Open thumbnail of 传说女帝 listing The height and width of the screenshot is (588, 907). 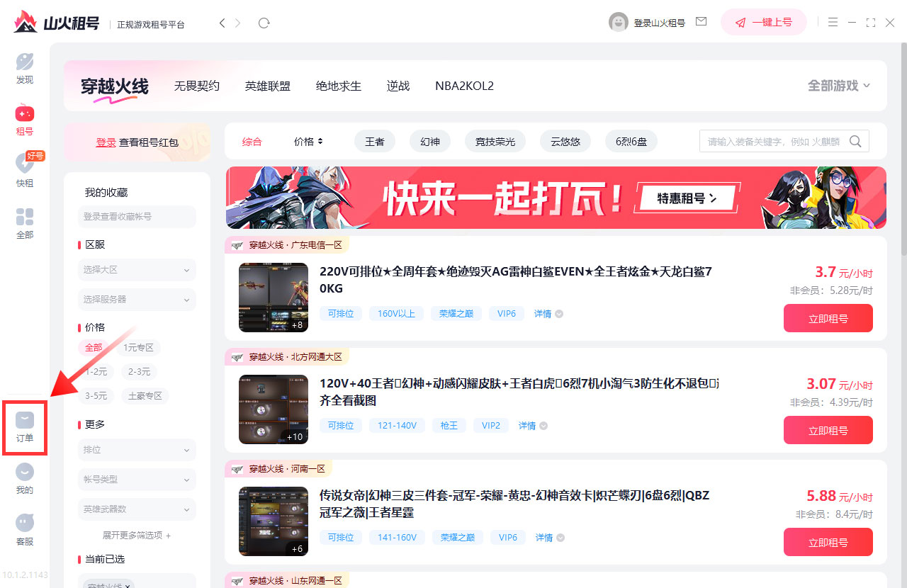pyautogui.click(x=274, y=521)
